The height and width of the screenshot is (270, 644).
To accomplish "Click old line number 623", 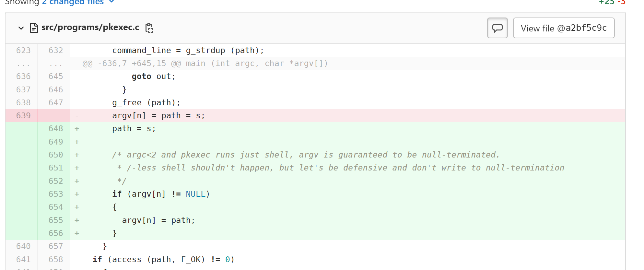I will coord(23,51).
